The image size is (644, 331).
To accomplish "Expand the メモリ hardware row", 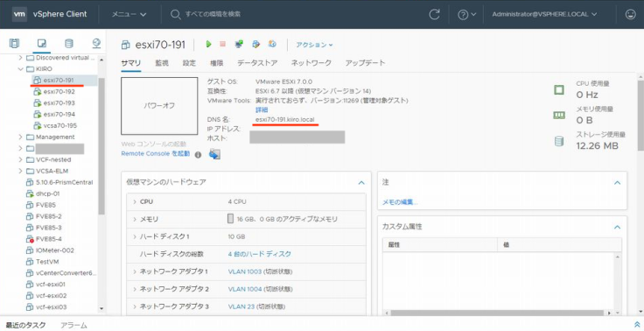I will [134, 220].
